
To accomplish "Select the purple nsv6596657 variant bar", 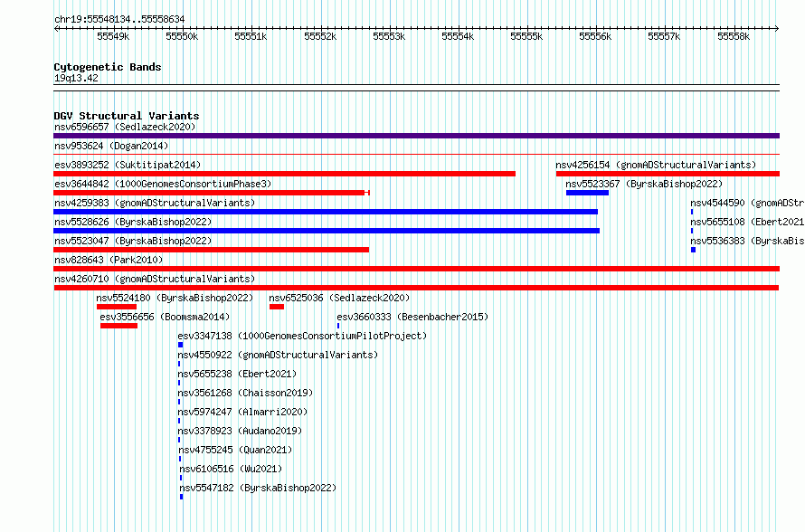I will point(416,136).
